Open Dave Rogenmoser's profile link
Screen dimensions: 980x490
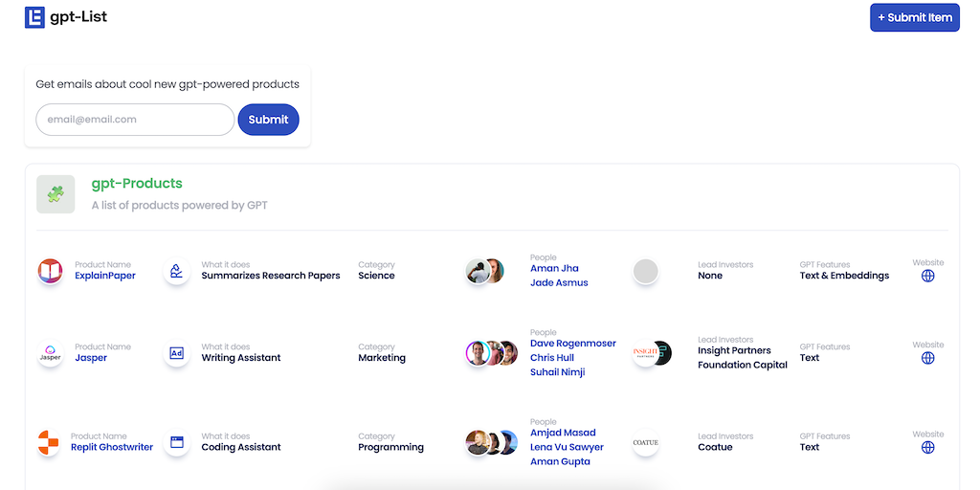(x=573, y=344)
